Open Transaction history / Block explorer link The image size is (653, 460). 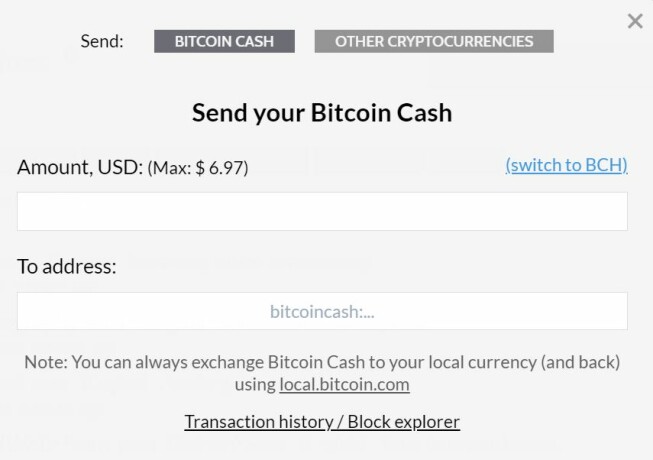[x=322, y=421]
